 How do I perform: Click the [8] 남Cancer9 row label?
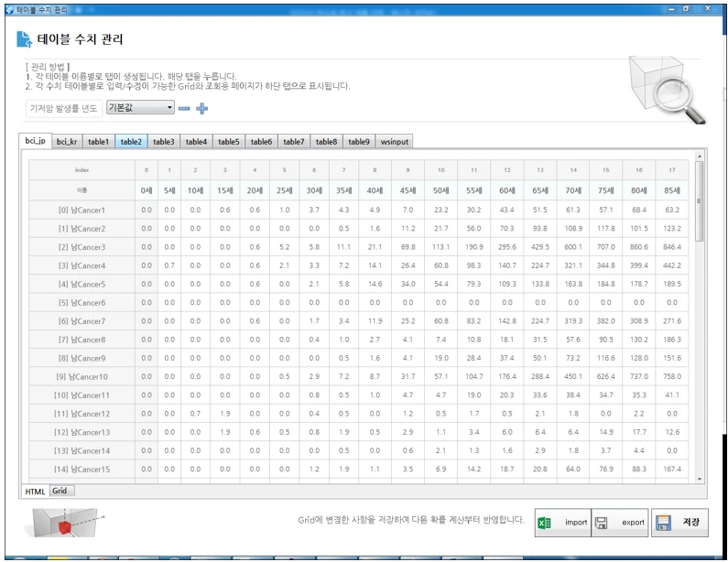81,358
